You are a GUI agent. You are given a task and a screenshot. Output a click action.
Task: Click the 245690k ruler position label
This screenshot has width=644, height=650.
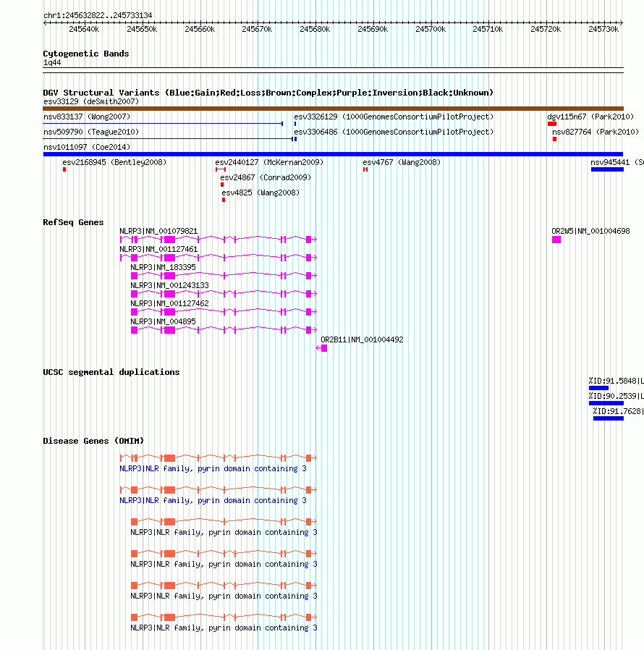coord(373,29)
